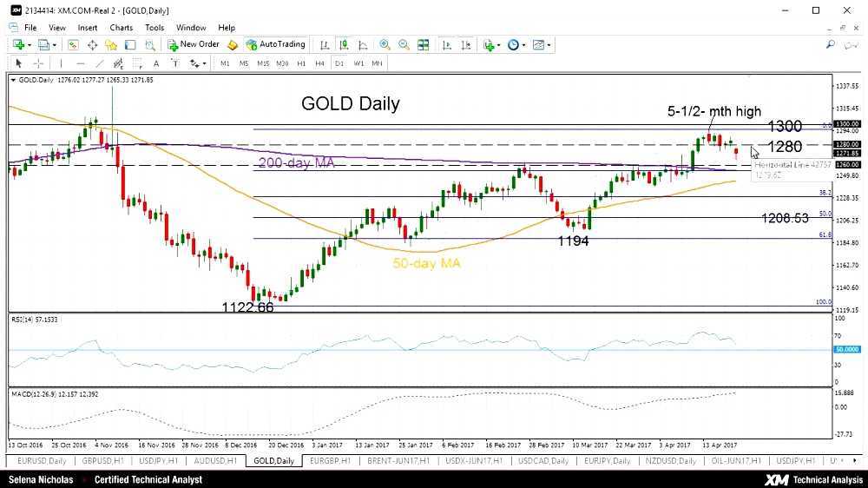The image size is (868, 488).
Task: Open the View menu
Action: [x=57, y=28]
